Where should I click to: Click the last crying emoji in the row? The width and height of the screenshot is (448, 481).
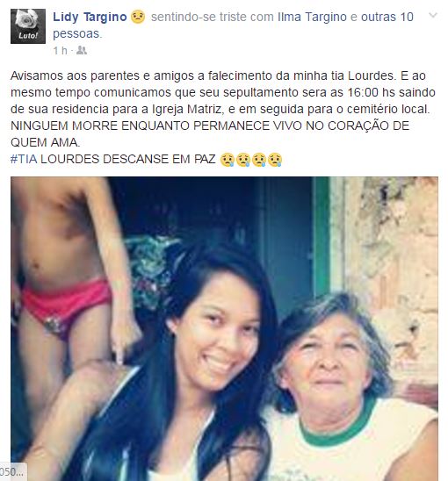click(275, 160)
